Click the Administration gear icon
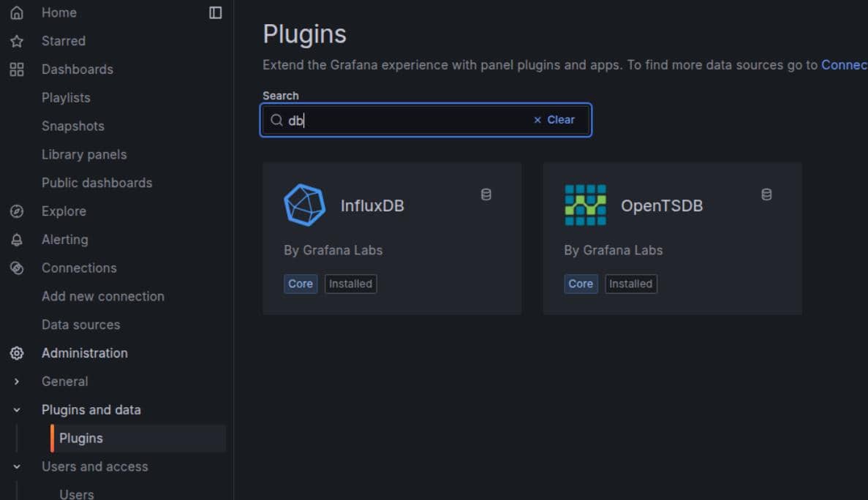The width and height of the screenshot is (868, 500). click(x=17, y=353)
